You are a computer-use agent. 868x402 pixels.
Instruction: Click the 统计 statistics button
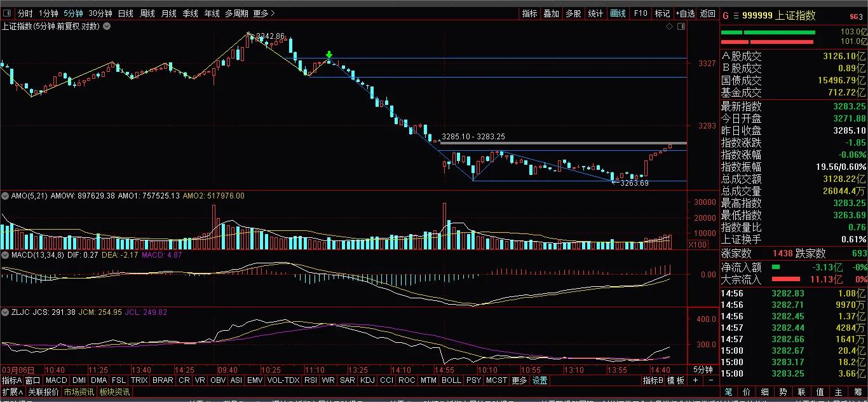click(595, 13)
